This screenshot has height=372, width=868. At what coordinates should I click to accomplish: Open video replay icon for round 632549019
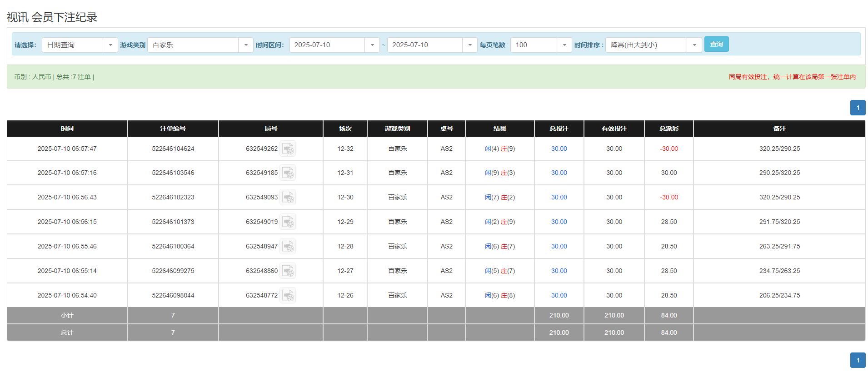(x=288, y=222)
